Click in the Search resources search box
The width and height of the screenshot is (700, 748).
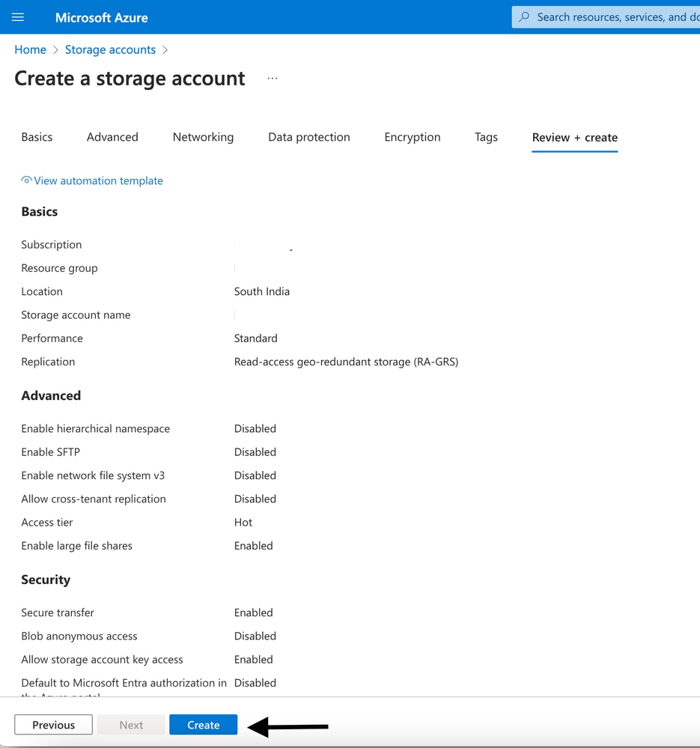606,17
